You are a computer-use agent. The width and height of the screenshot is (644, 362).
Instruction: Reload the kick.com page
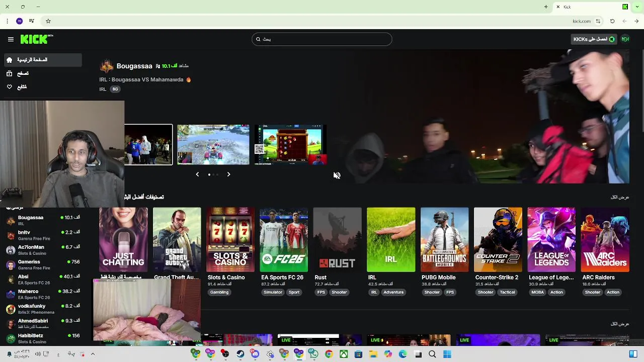pyautogui.click(x=612, y=21)
